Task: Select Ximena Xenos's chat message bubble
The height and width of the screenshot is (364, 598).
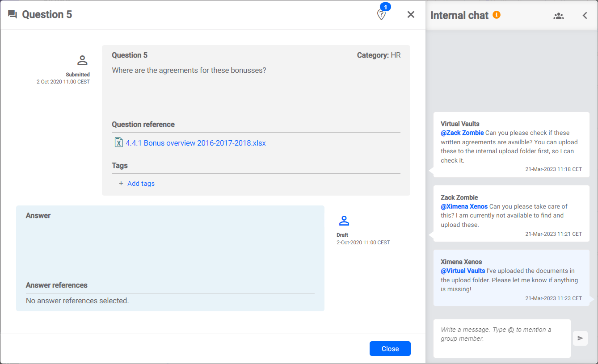Action: [511, 278]
